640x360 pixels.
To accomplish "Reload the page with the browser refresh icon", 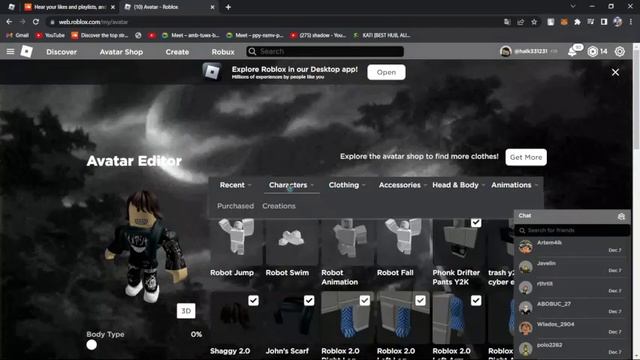I will (x=36, y=22).
